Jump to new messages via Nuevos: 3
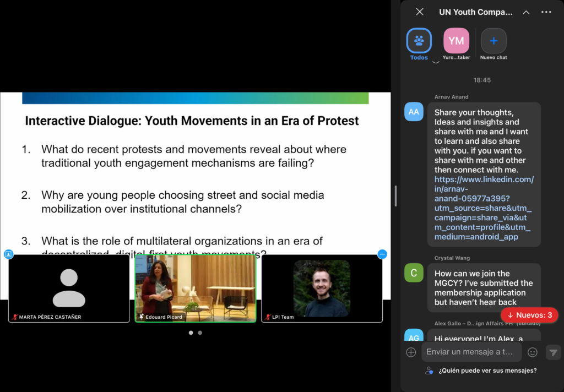Screen dimensions: 564x392 click(x=529, y=315)
